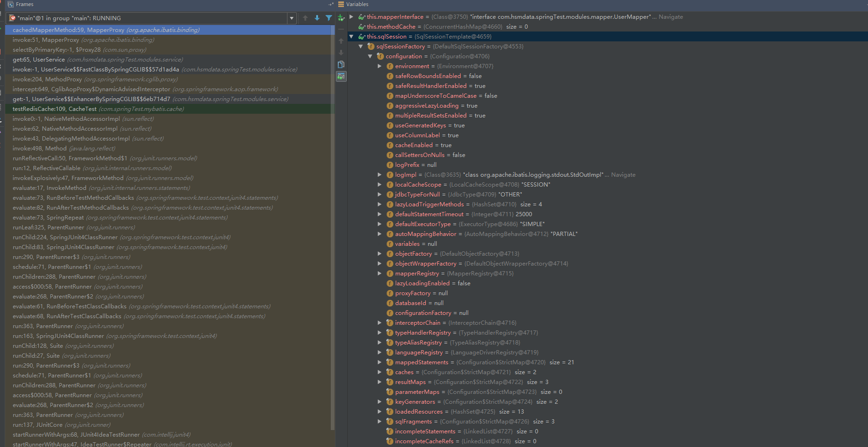868x447 pixels.
Task: Select defaultStatementTimeout = 25000 row
Action: pos(608,214)
